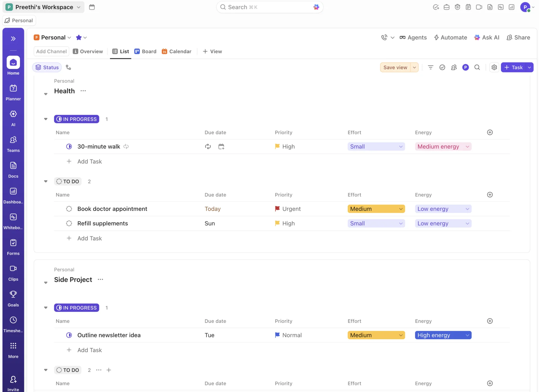Image resolution: width=539 pixels, height=392 pixels.
Task: Open Docs in the sidebar
Action: click(13, 170)
